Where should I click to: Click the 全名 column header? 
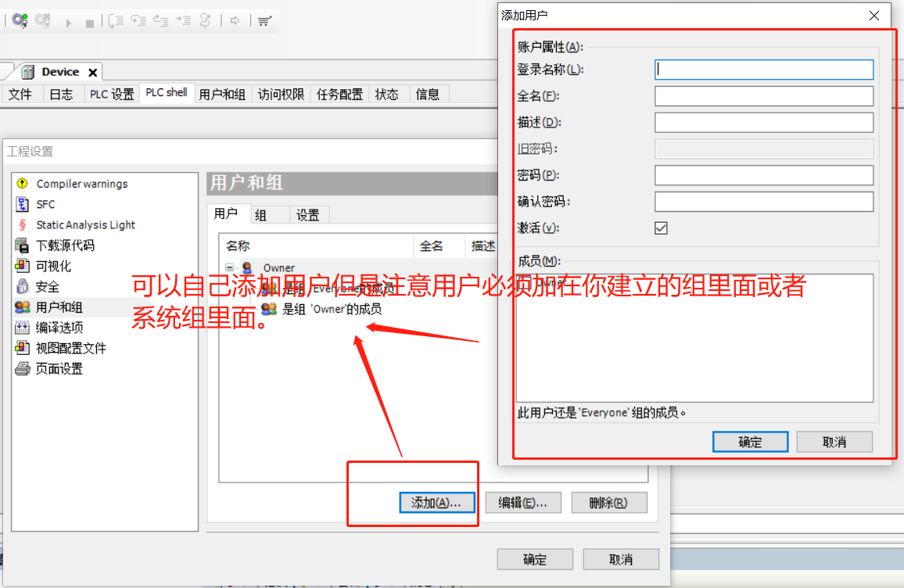click(439, 246)
